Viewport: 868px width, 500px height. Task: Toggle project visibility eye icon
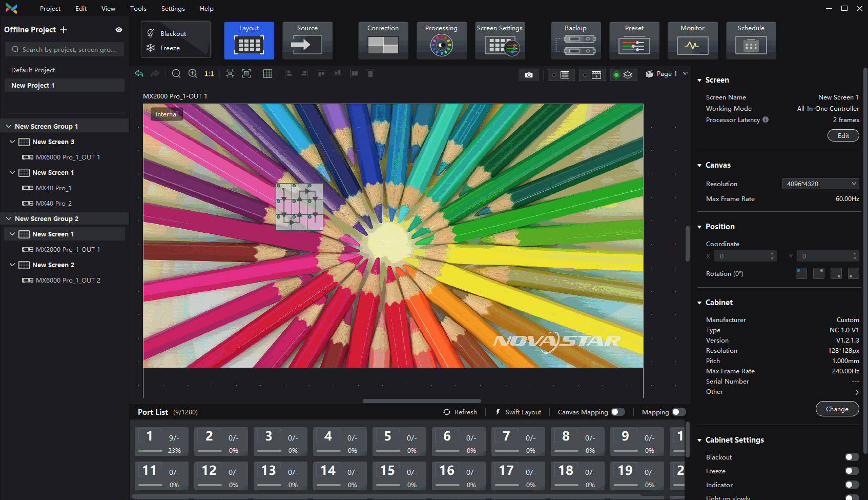point(119,30)
